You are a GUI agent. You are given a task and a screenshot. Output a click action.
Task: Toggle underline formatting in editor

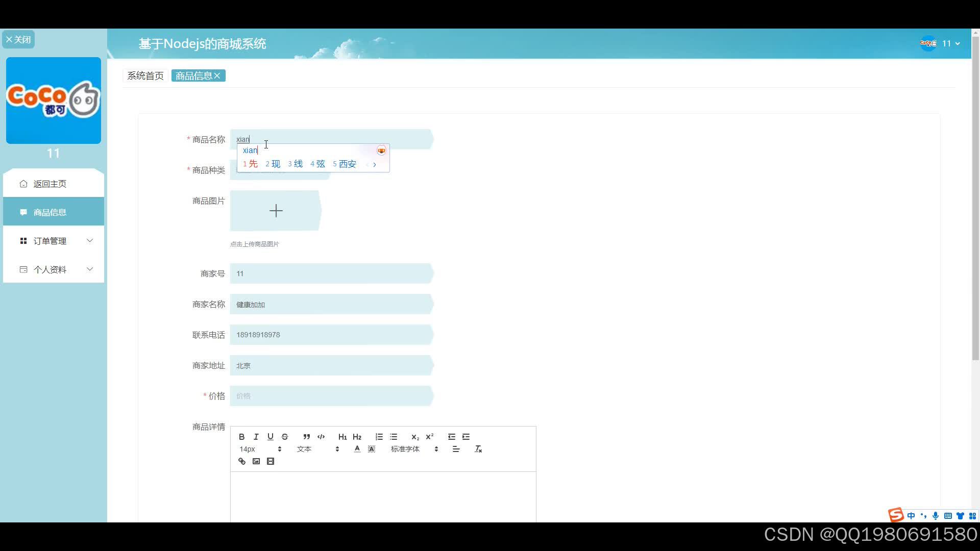pos(271,437)
